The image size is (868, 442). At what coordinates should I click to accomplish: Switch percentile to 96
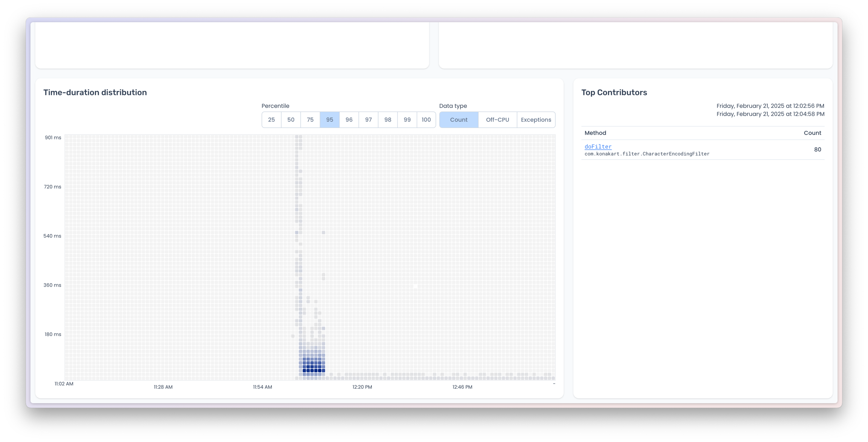coord(349,120)
